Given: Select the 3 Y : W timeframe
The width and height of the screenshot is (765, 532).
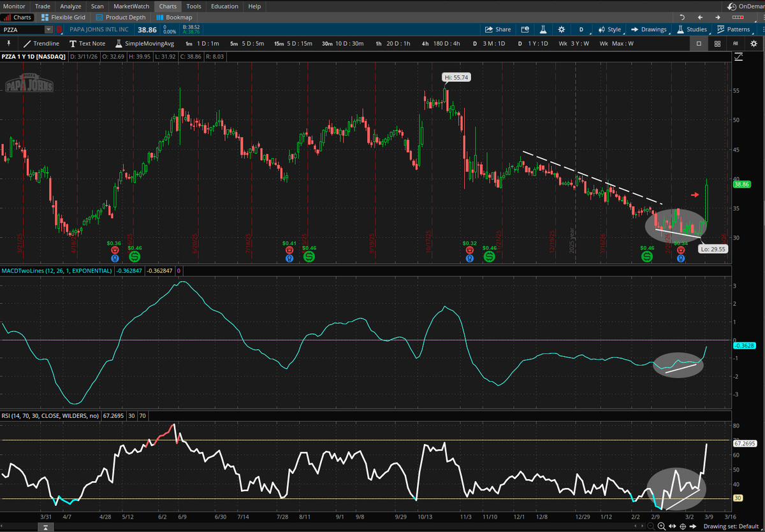Looking at the screenshot, I should click(x=574, y=43).
